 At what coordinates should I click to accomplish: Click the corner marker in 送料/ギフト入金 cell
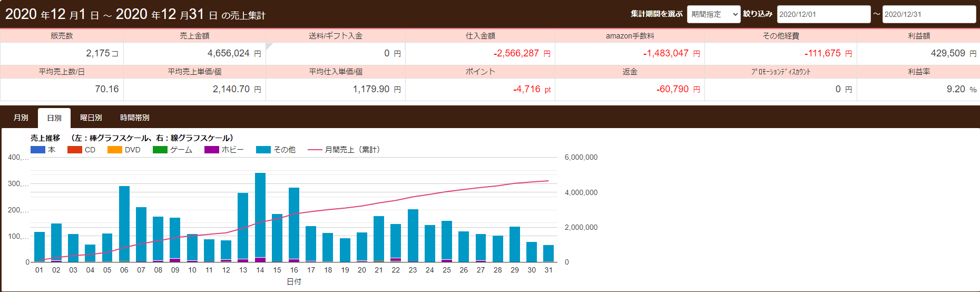pyautogui.click(x=269, y=46)
